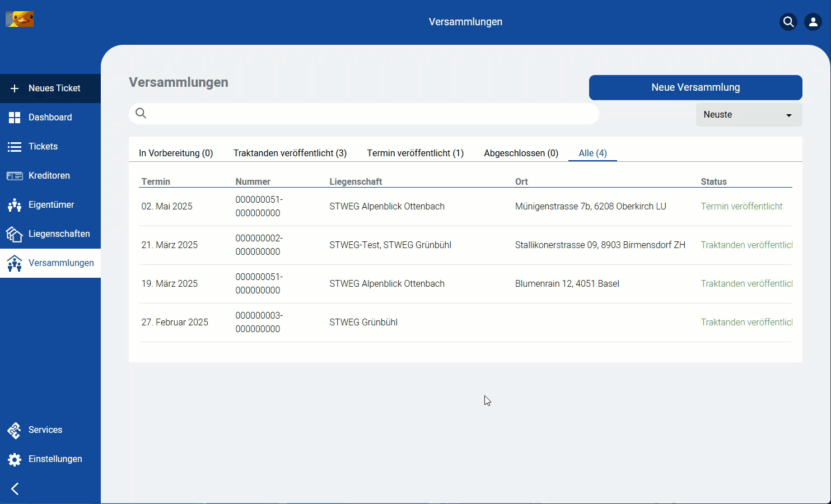Screen dimensions: 831x504
Task: Click STWEG-Test, STWEG Grünbühl cell
Action: point(390,245)
